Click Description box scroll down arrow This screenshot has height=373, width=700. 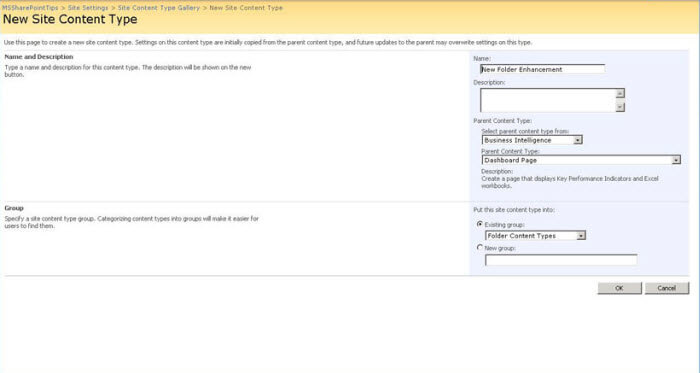(x=620, y=107)
